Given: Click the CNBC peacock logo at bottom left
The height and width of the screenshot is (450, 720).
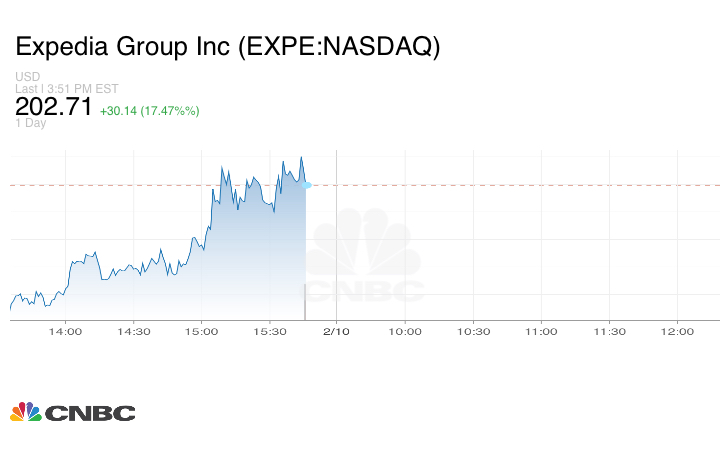Looking at the screenshot, I should [26, 412].
